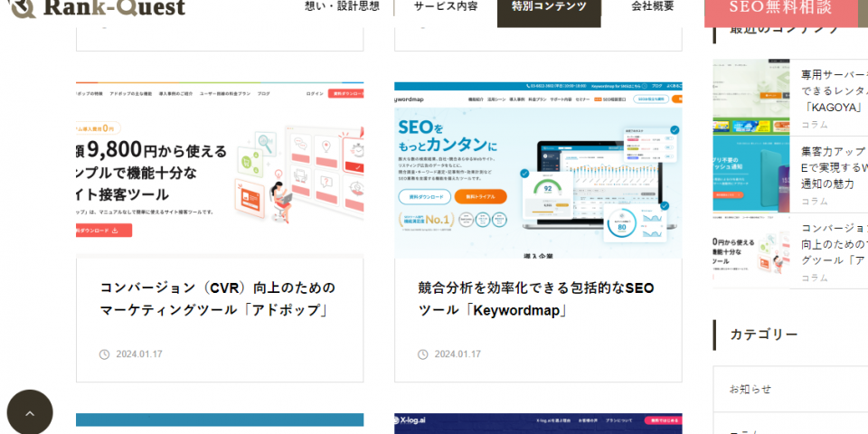Click コラム tag under 集客力アップ article

click(815, 201)
